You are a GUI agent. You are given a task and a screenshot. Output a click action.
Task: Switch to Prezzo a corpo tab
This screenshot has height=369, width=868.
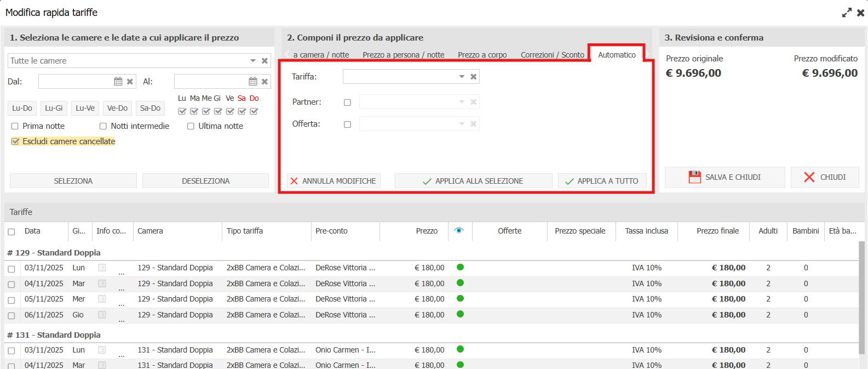pyautogui.click(x=482, y=55)
